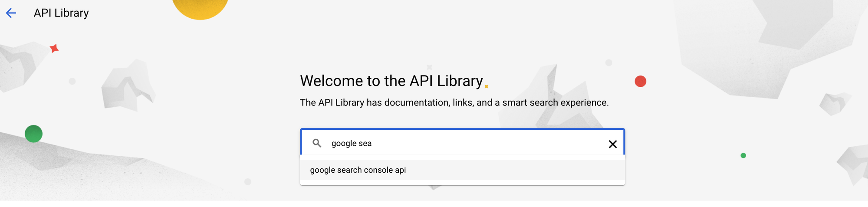868x207 pixels.
Task: Click the tiny yellow star after the heading
Action: (x=487, y=86)
